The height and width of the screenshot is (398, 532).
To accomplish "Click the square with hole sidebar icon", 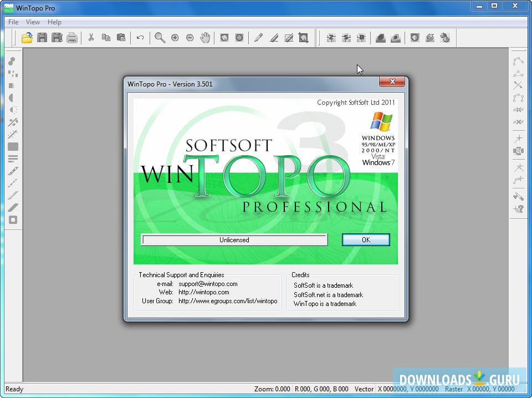I will pyautogui.click(x=13, y=220).
